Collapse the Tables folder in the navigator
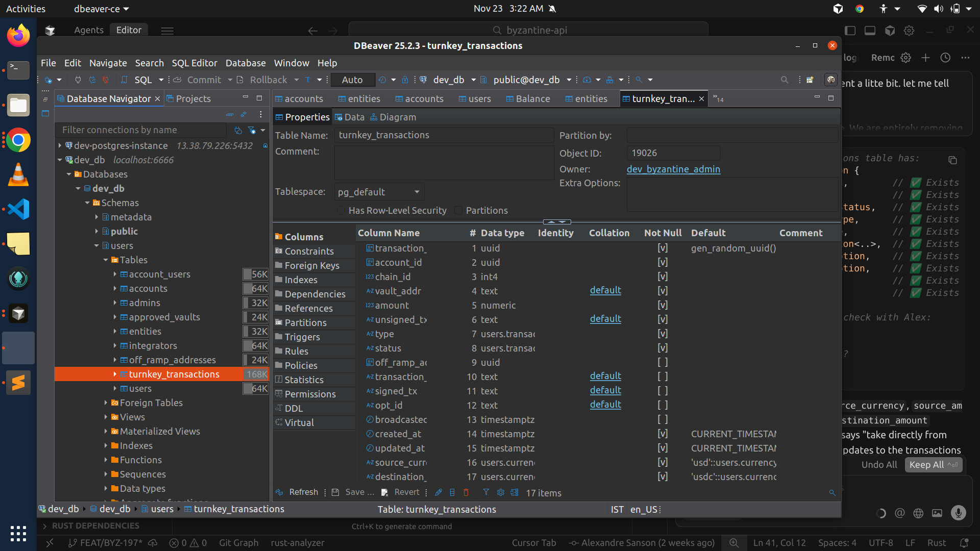The width and height of the screenshot is (980, 551). tap(106, 260)
